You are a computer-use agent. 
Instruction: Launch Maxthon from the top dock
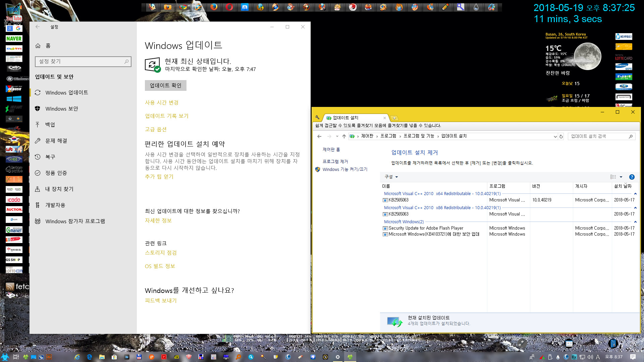pyautogui.click(x=245, y=7)
